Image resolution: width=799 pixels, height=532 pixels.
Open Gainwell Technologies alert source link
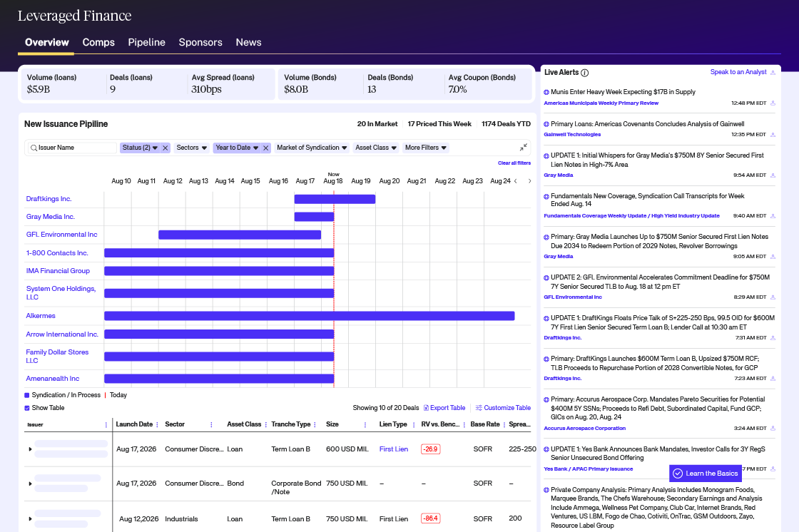572,135
